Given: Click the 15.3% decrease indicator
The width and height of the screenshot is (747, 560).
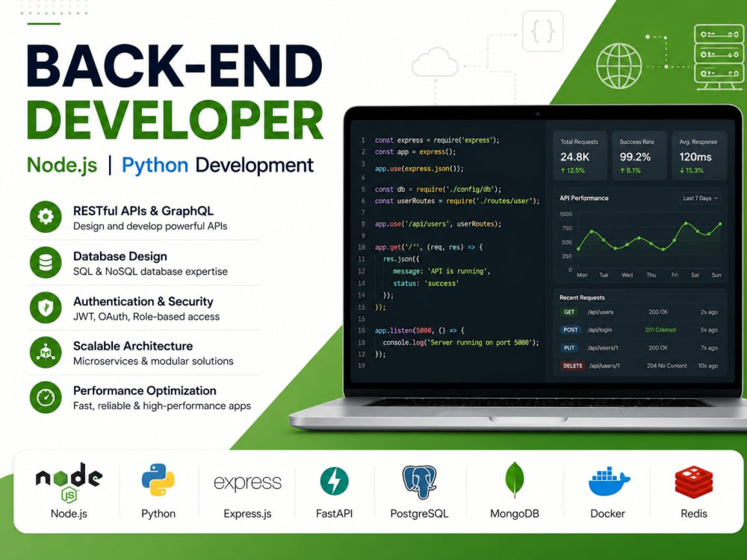Looking at the screenshot, I should (691, 170).
